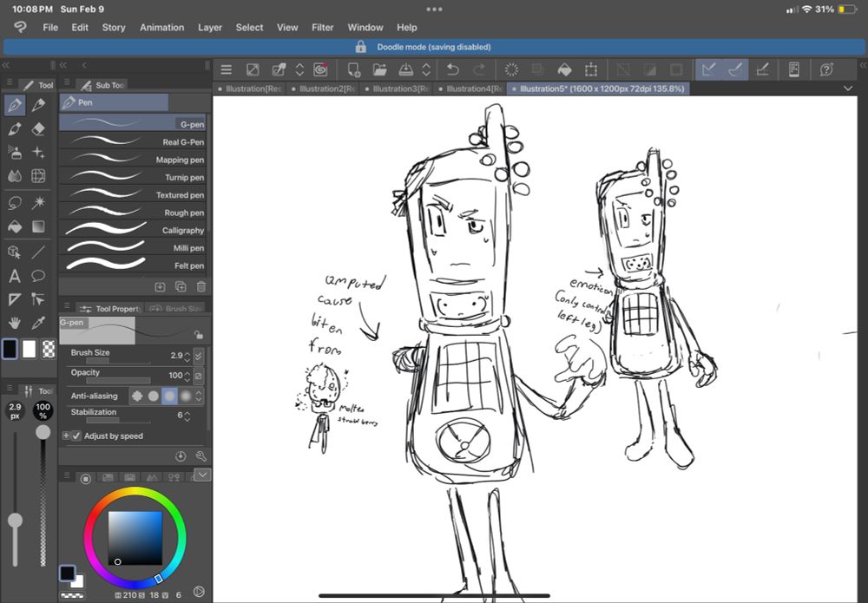
Task: Click the Save icon in the command bar
Action: tap(405, 69)
